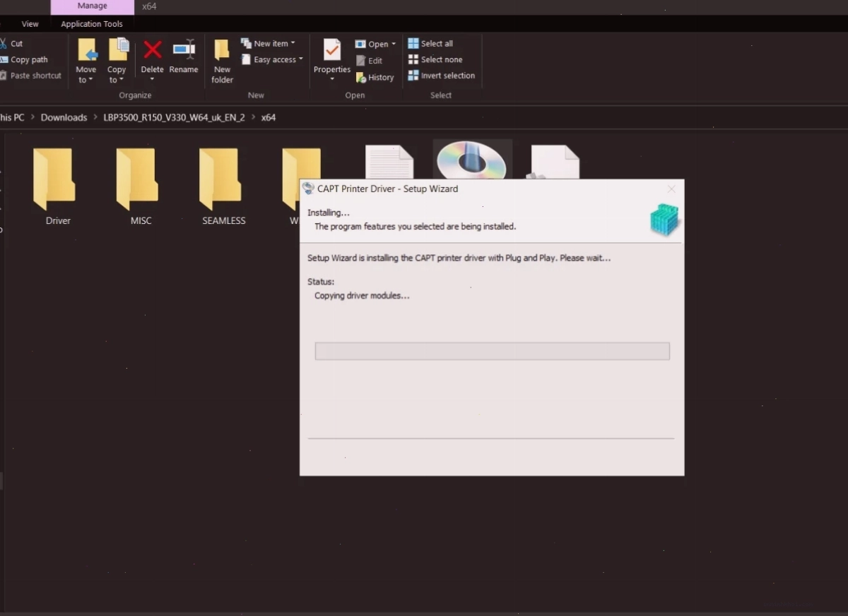Expand the Properties dropdown arrow

click(332, 79)
